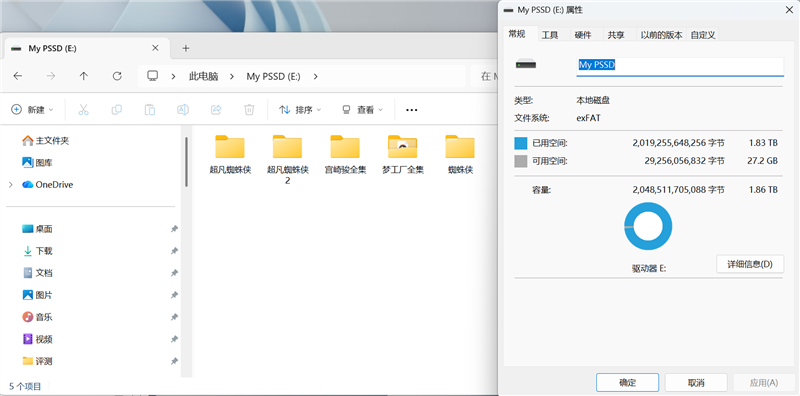Screen dimensions: 800x396
Task: Click chevron after 此电脑 in address bar
Action: tap(232, 76)
